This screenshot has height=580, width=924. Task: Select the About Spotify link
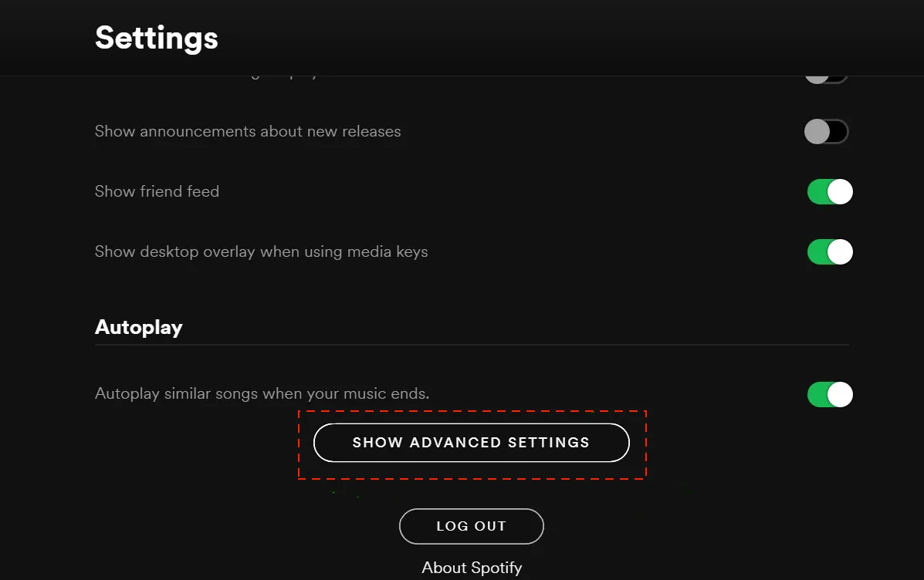tap(472, 567)
